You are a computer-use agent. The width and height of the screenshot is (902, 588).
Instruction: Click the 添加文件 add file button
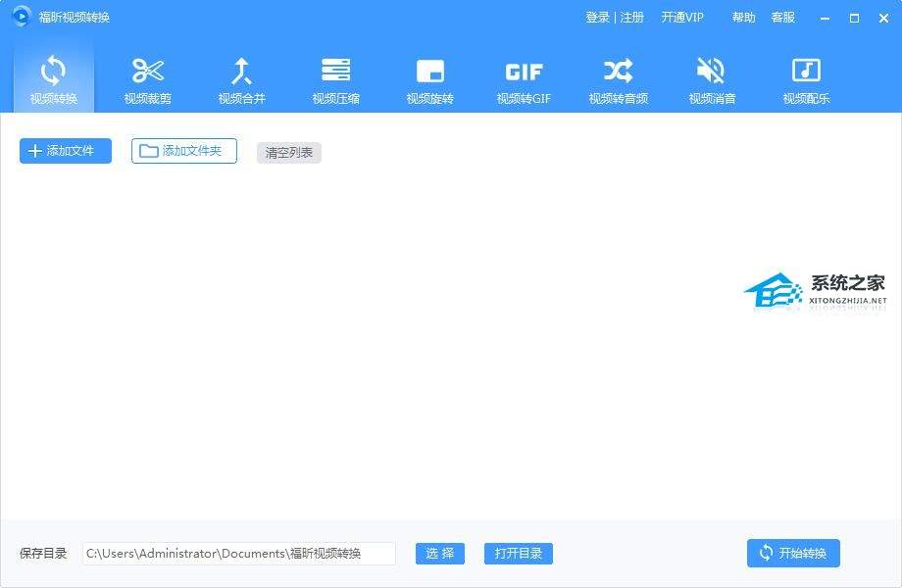point(66,151)
